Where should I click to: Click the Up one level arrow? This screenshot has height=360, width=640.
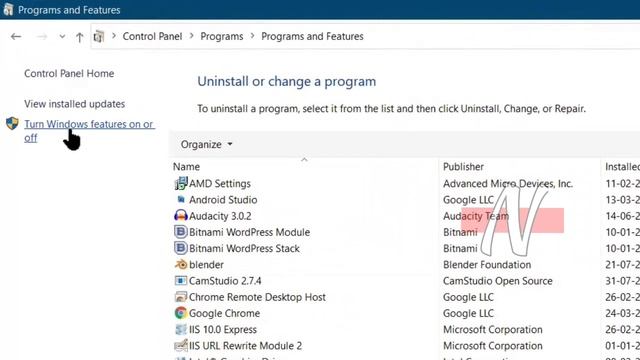coord(80,37)
